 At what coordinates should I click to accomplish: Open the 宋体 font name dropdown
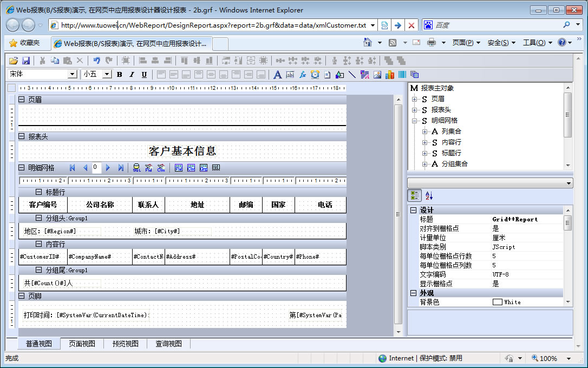tap(72, 74)
